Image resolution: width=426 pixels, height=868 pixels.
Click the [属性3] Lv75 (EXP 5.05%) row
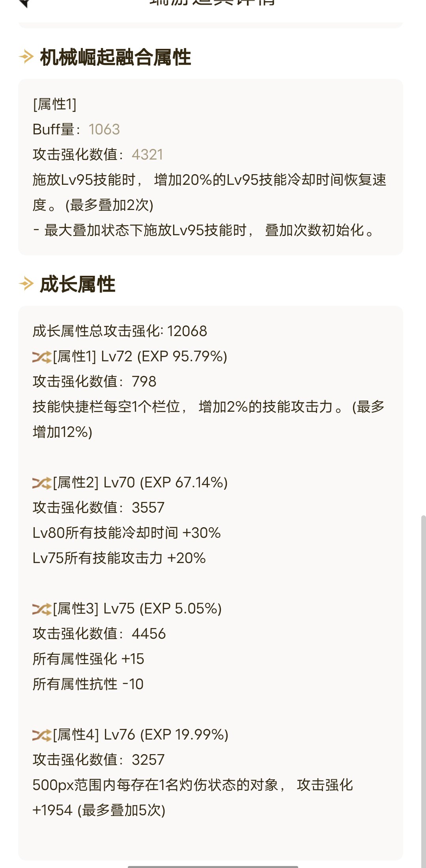(127, 609)
